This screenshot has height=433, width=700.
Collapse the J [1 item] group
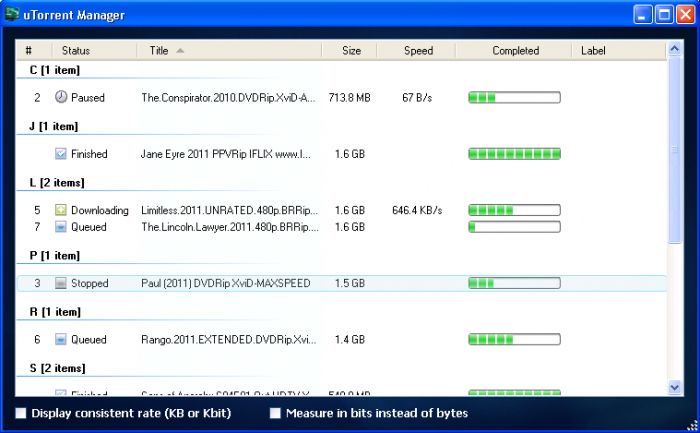click(x=54, y=126)
